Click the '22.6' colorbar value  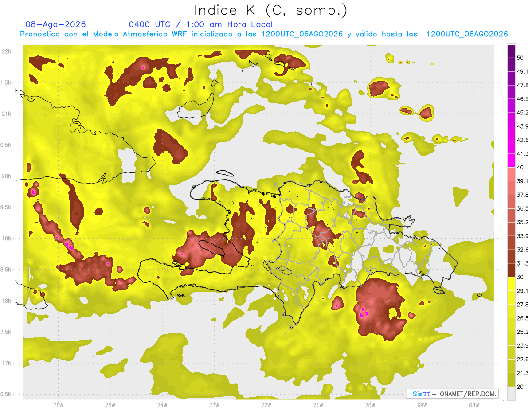[x=523, y=359]
